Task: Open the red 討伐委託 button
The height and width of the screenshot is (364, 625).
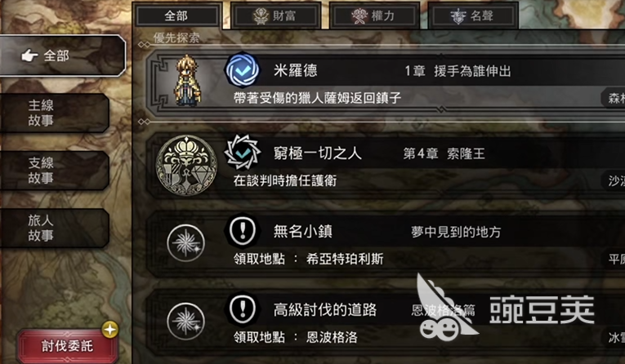Action: coord(67,346)
